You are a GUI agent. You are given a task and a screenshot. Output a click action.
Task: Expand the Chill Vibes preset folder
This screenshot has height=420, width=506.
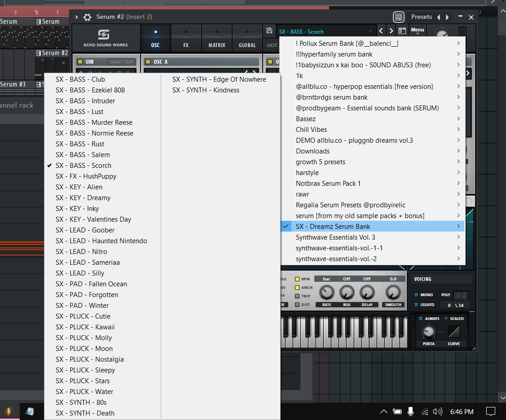pos(373,129)
